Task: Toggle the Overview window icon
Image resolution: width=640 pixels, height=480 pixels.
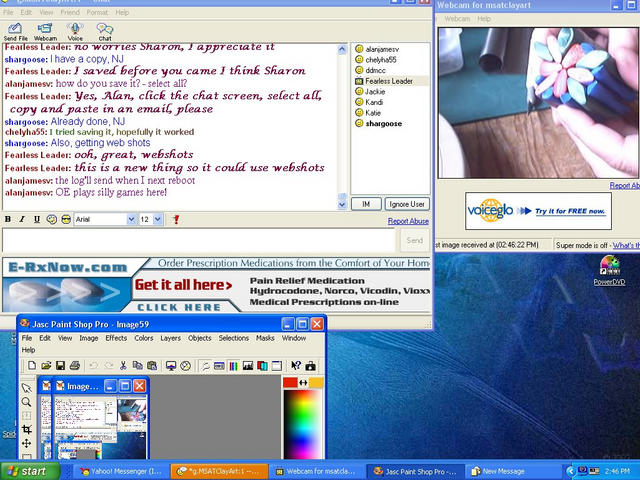Action: tap(276, 366)
